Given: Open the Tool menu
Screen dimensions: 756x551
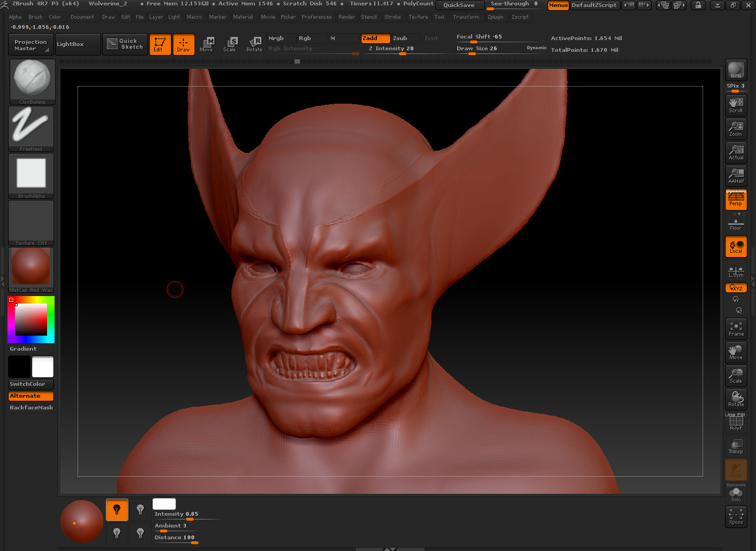Looking at the screenshot, I should [439, 17].
